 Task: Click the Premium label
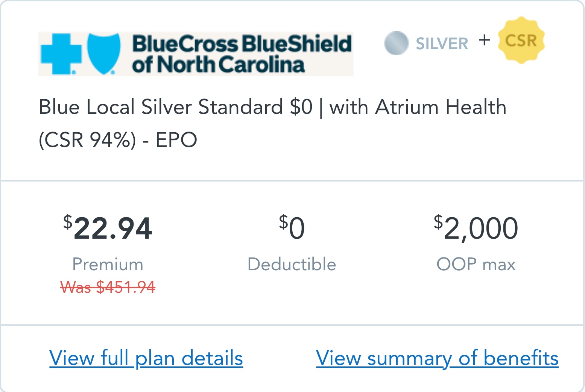pyautogui.click(x=108, y=264)
